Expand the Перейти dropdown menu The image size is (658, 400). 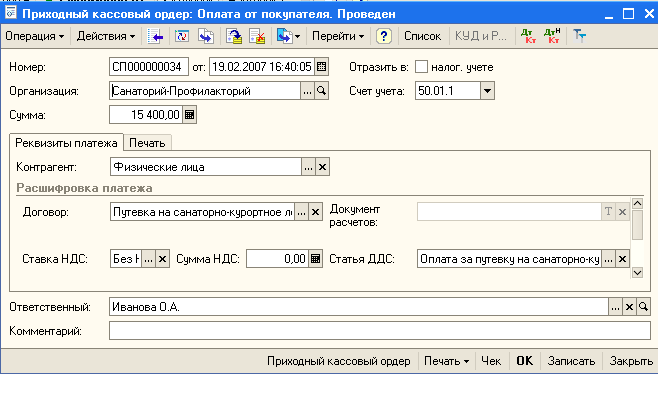[x=339, y=36]
